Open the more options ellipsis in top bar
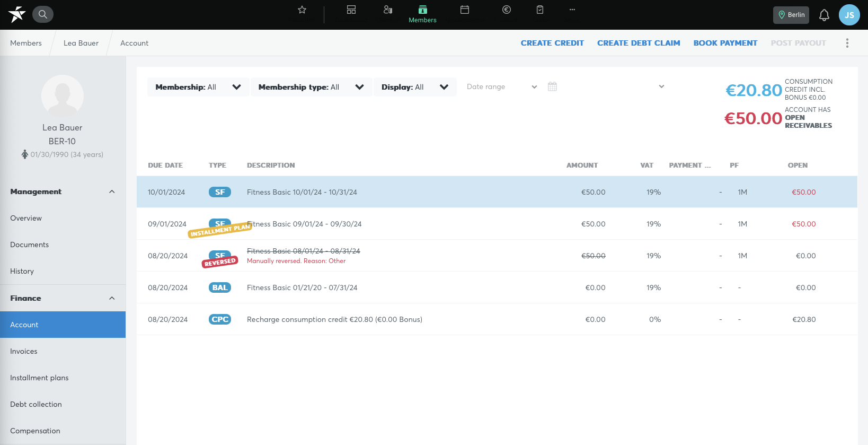This screenshot has width=868, height=445. 572,10
